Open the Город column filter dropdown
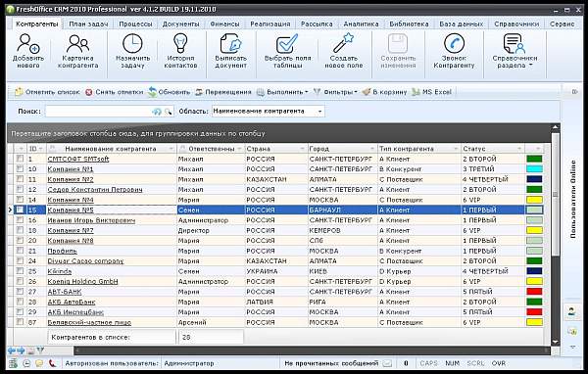588x374 pixels. (372, 149)
